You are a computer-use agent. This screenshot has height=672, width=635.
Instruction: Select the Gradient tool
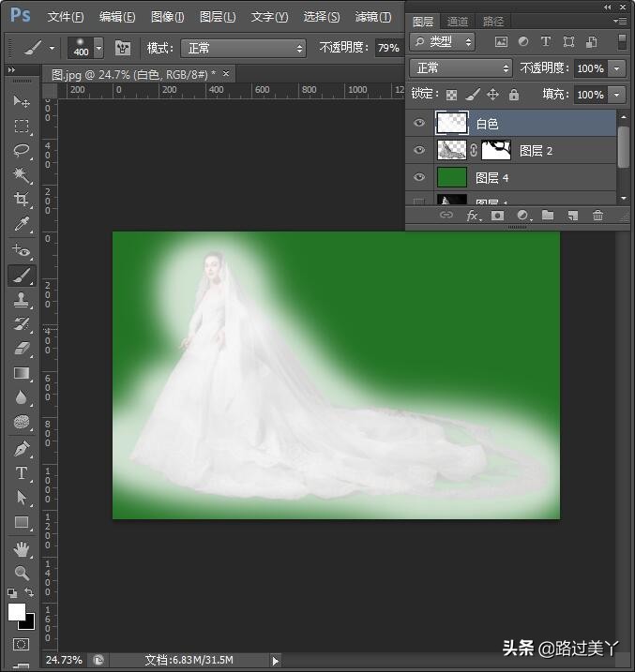pyautogui.click(x=21, y=373)
